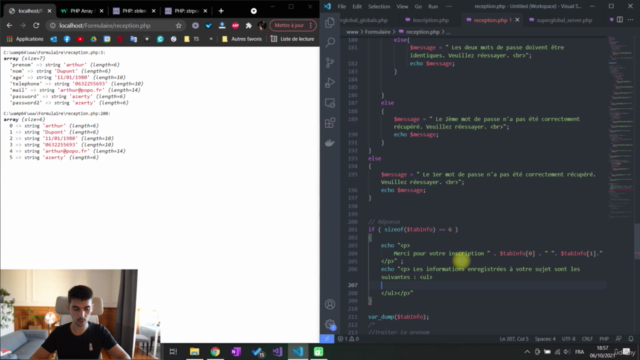Click the remote window status bar button
Screen dimensions: 640x360
coord(327,339)
